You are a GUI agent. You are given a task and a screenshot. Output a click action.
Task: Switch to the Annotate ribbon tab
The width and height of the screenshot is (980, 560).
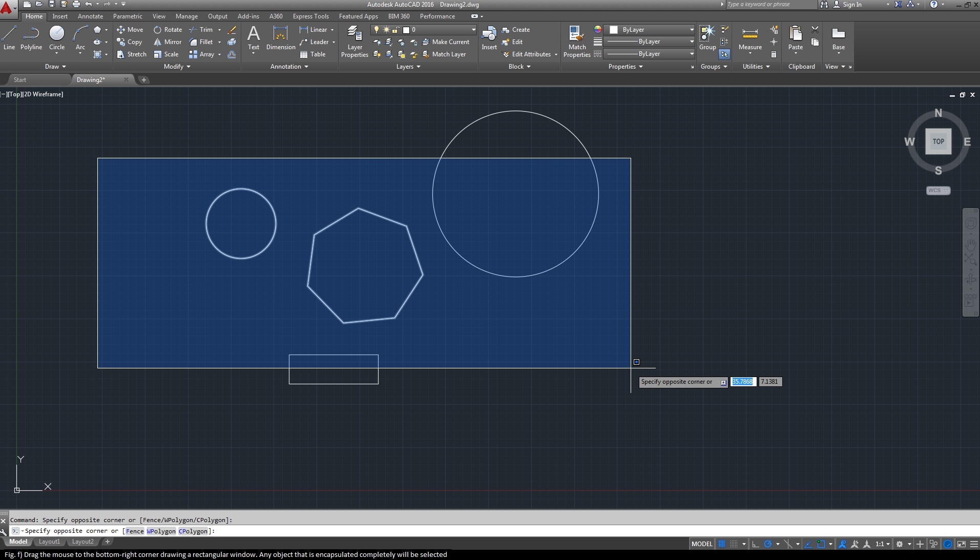[90, 16]
